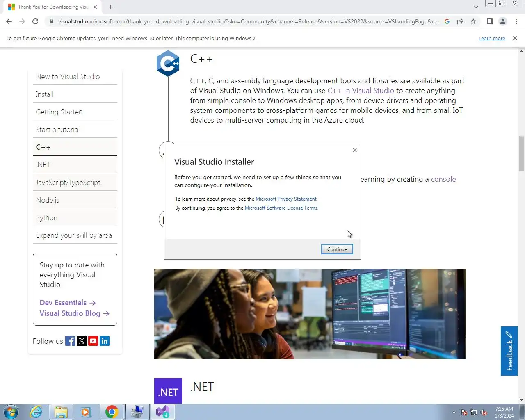Select Start a tutorial in sidebar

pyautogui.click(x=75, y=130)
